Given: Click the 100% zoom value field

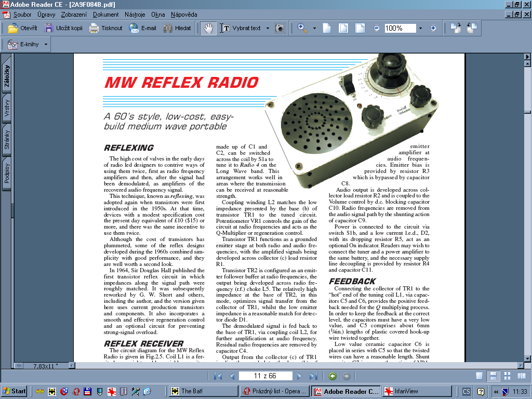Looking at the screenshot, I should pyautogui.click(x=400, y=28).
